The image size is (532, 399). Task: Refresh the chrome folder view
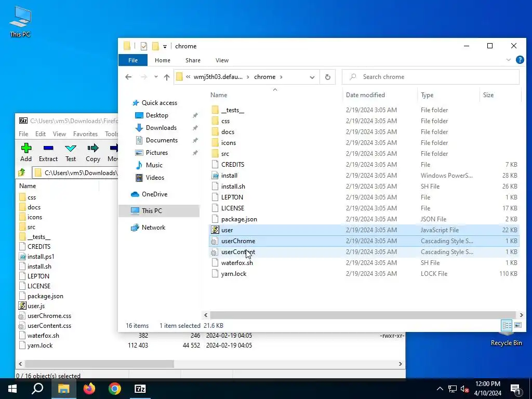pos(327,77)
